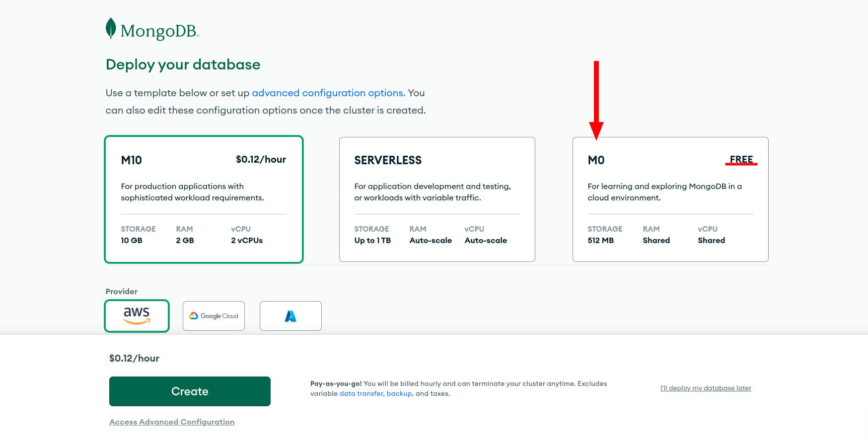Screen dimensions: 868x439
Task: Click the M0 card title
Action: 596,160
